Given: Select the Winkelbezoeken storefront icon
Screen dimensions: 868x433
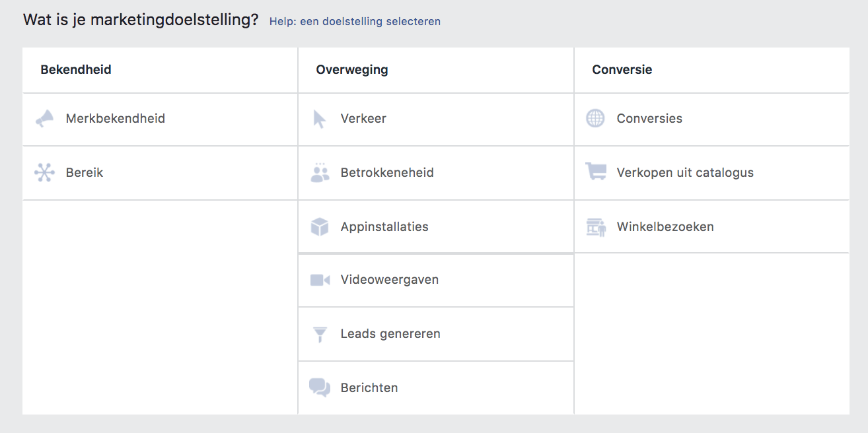Looking at the screenshot, I should click(596, 226).
